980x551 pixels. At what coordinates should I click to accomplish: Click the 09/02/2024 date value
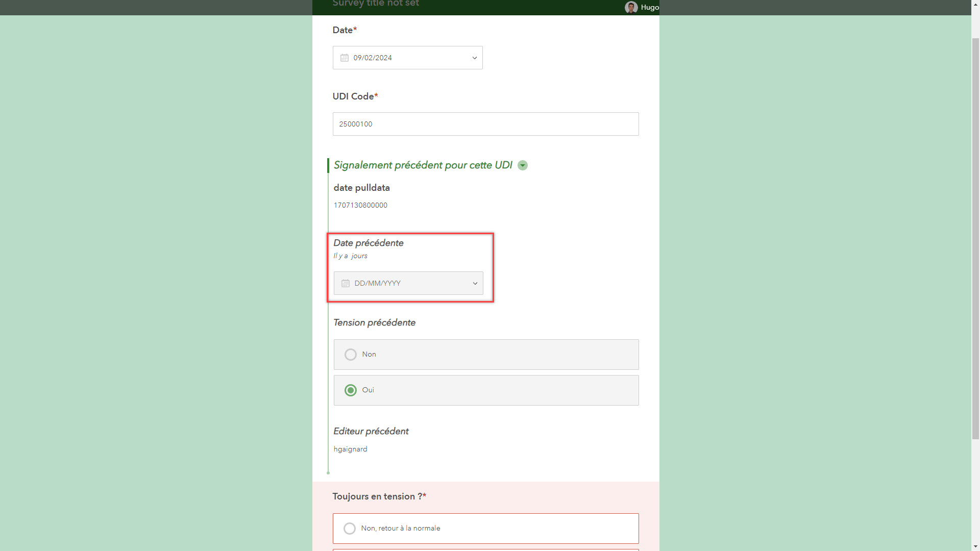click(x=373, y=58)
